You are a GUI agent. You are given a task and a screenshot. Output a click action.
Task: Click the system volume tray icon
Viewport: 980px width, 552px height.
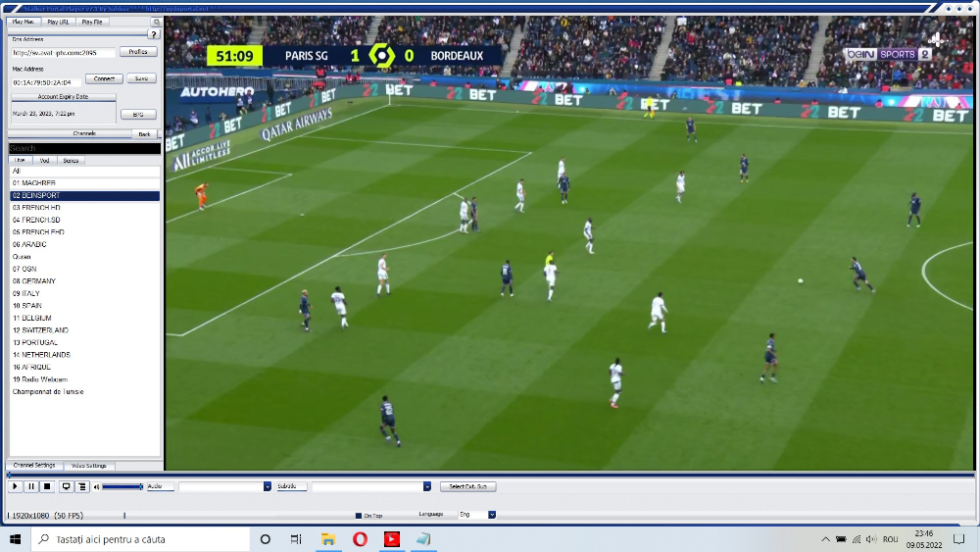[871, 539]
